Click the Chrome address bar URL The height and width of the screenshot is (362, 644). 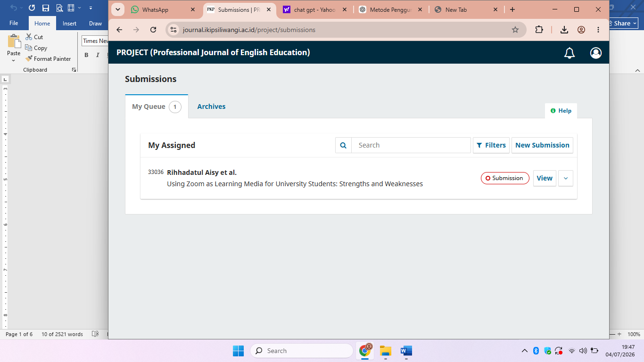pos(249,30)
